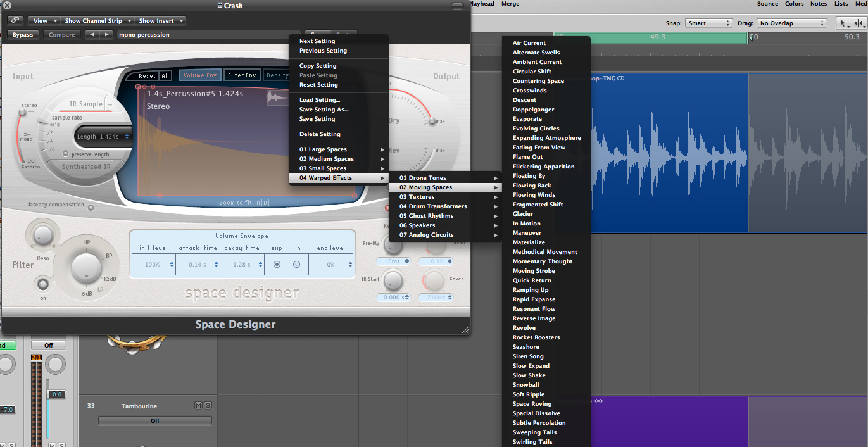
Task: Click the mono input mode icon
Action: (27, 135)
